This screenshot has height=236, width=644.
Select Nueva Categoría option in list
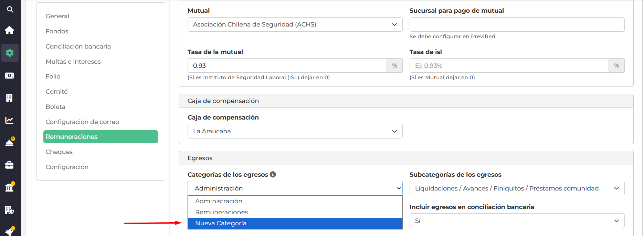coord(221,223)
